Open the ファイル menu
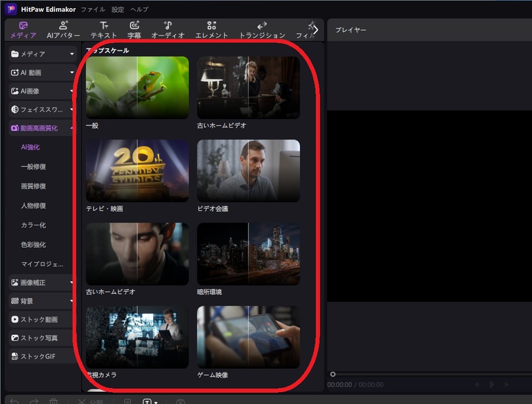The image size is (532, 404). [x=92, y=10]
